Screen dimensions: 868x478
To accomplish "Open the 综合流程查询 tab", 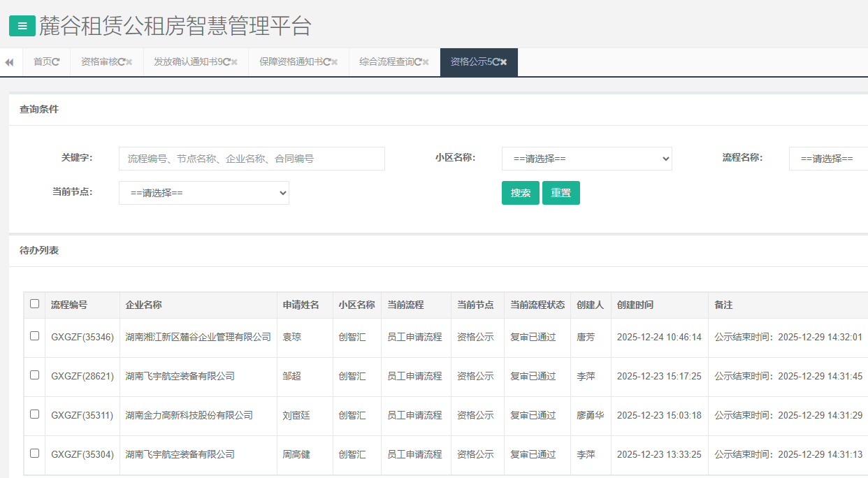I will [386, 62].
